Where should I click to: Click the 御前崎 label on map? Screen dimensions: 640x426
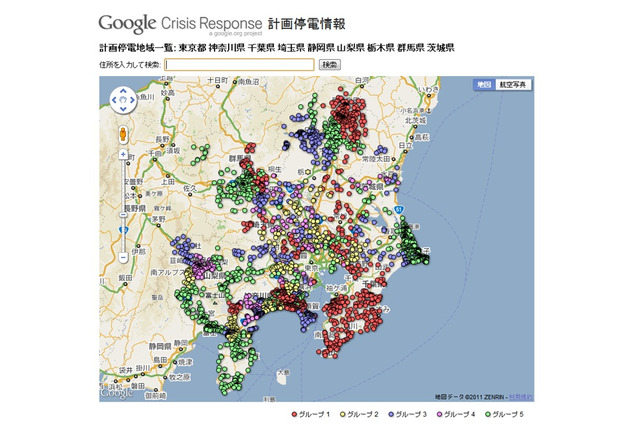[x=156, y=395]
